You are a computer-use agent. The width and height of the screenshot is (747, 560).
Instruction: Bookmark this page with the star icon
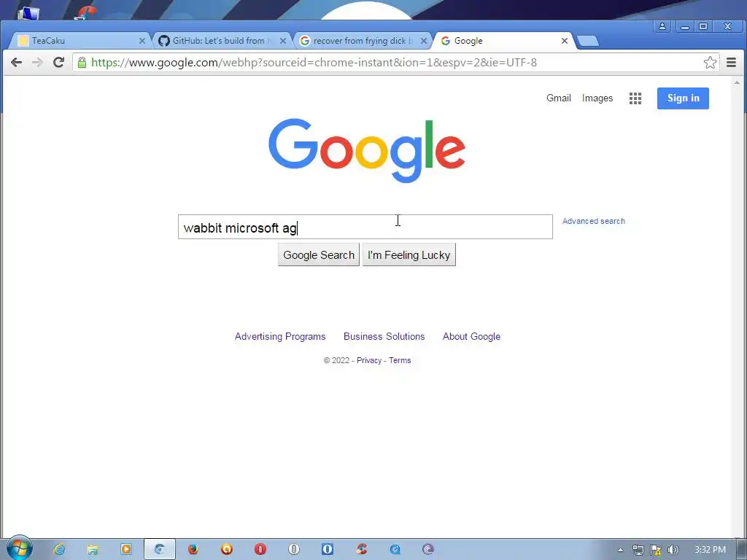point(710,63)
